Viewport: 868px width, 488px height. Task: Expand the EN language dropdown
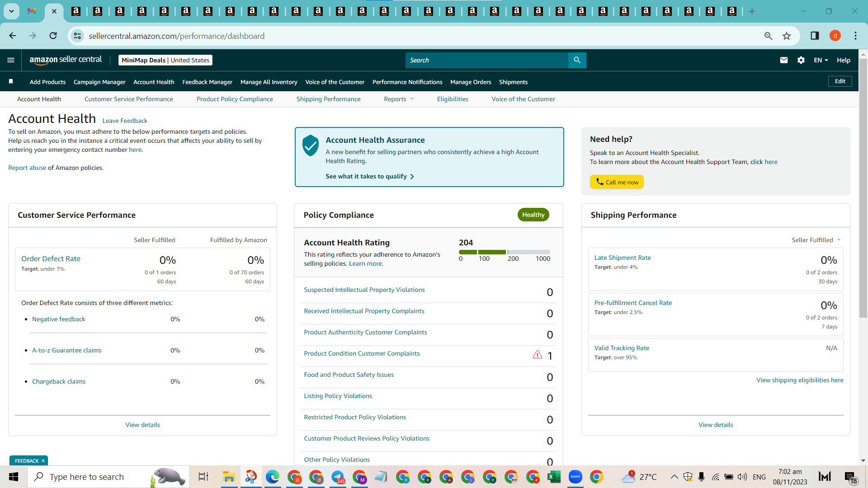click(821, 60)
